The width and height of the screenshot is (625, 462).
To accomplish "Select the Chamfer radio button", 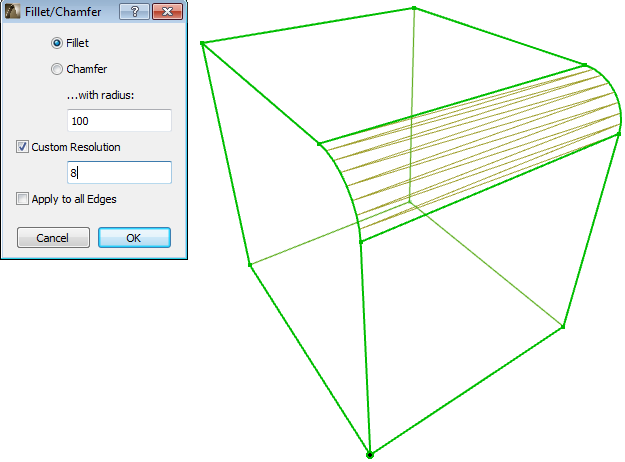I will (x=57, y=69).
